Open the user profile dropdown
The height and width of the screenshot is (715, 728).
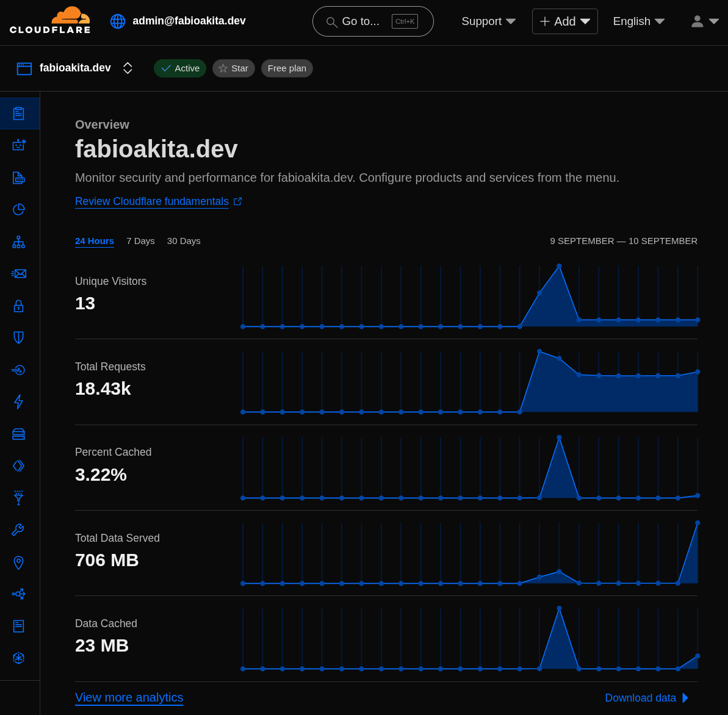[x=705, y=21]
